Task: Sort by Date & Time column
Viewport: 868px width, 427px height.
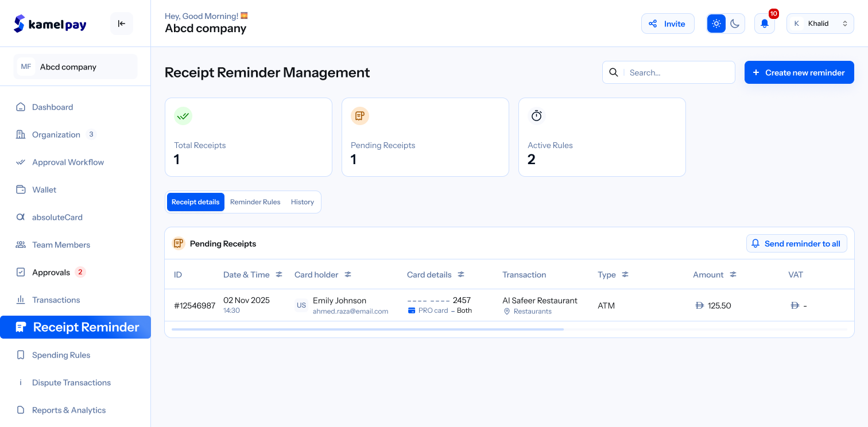Action: (279, 274)
